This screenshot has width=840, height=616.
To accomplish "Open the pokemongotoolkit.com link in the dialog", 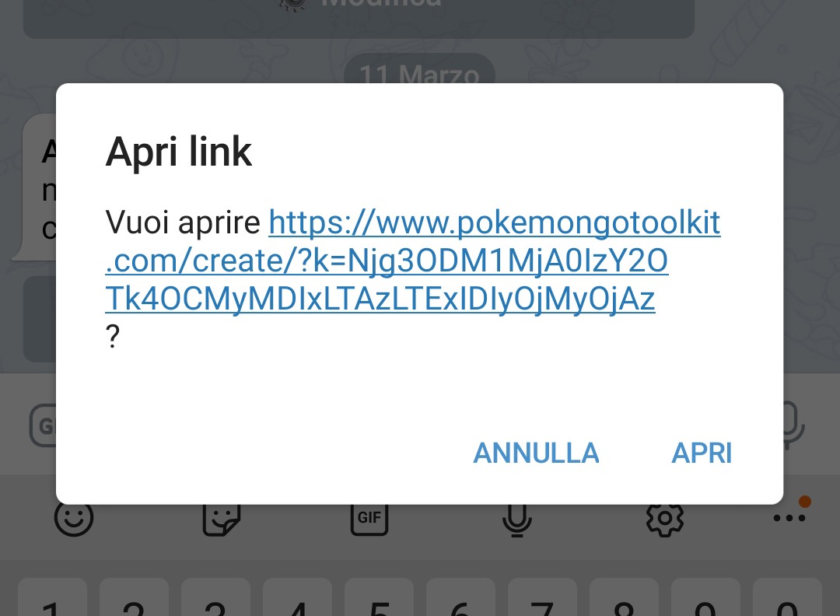I will pos(412,261).
